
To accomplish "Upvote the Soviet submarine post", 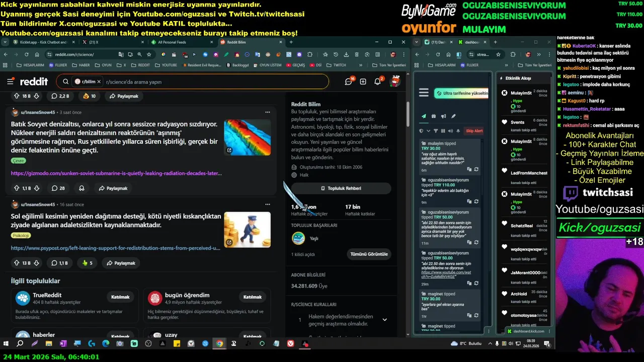I will click(16, 188).
